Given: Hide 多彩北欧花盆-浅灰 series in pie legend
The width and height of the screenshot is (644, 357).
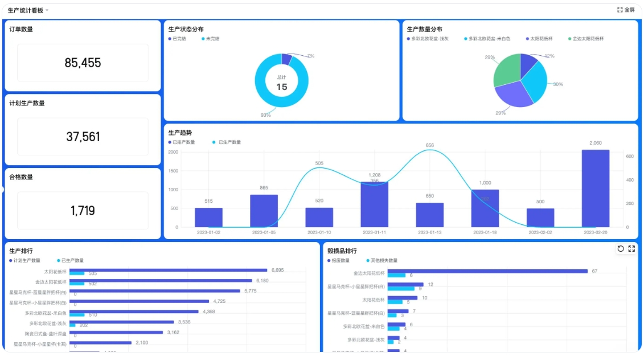Looking at the screenshot, I should pyautogui.click(x=430, y=39).
